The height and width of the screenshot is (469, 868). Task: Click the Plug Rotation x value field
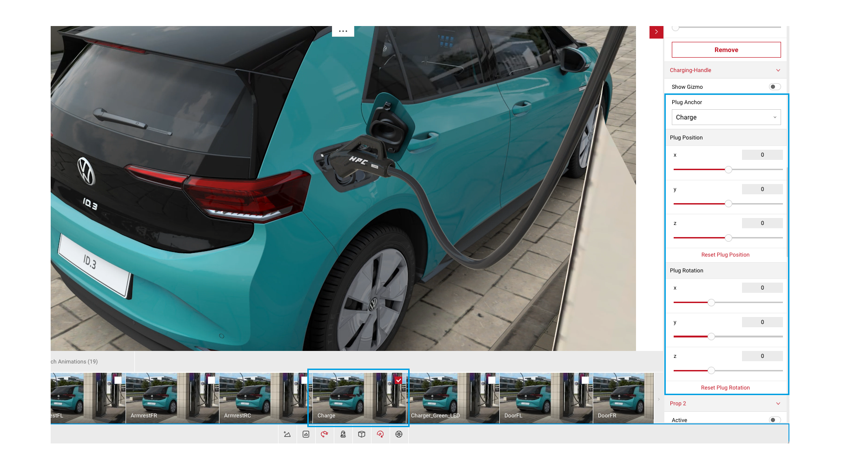(762, 288)
